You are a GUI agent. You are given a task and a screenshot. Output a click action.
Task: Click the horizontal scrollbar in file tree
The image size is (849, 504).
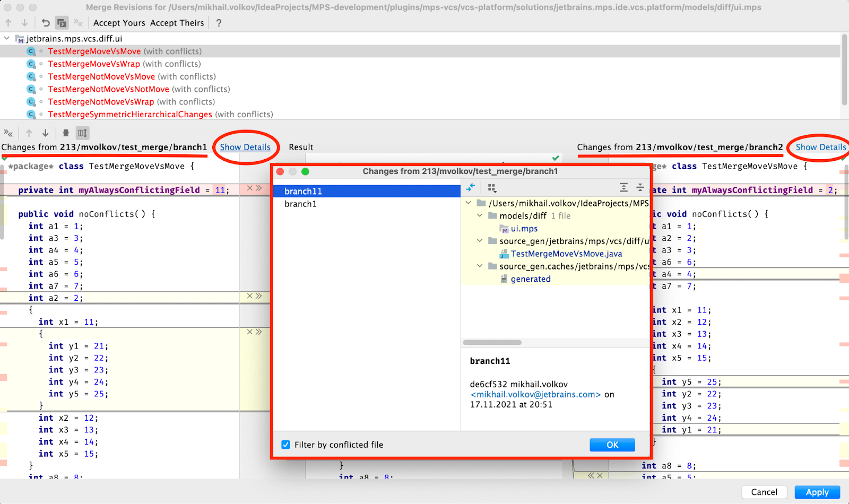492,343
